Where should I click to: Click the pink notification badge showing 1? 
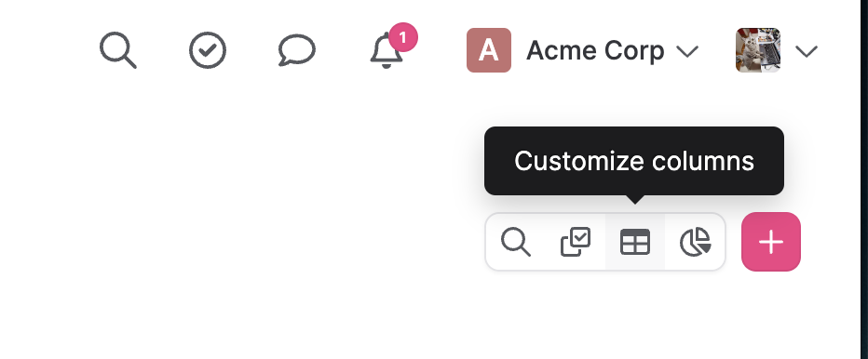(x=403, y=37)
